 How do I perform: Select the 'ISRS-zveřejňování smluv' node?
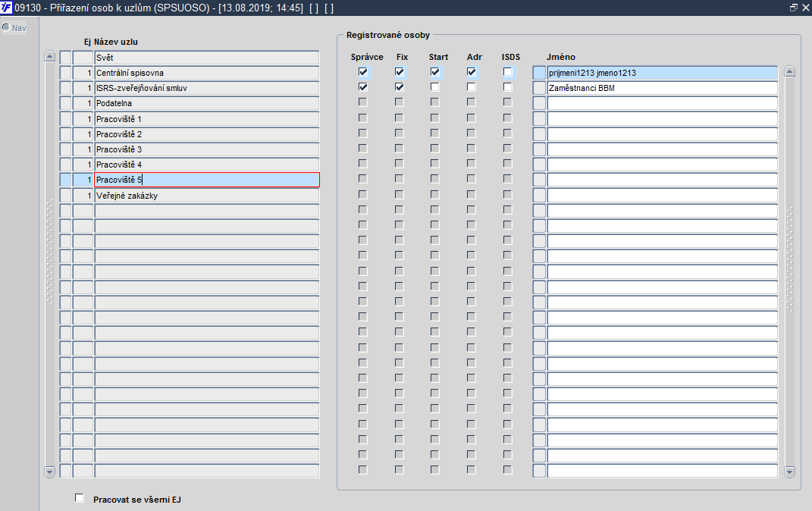[207, 88]
